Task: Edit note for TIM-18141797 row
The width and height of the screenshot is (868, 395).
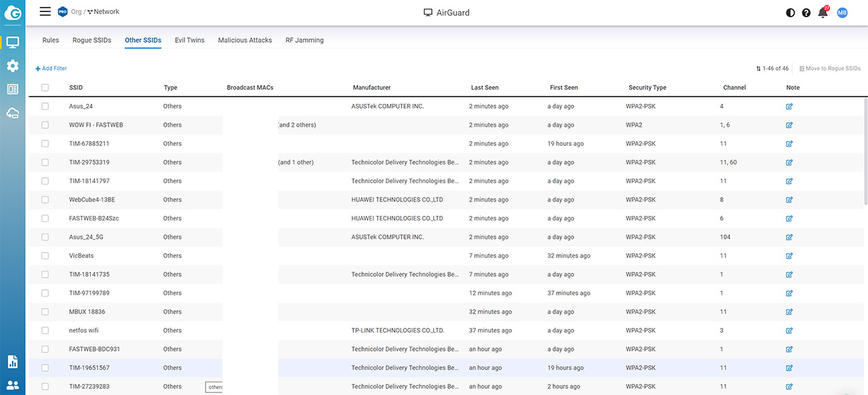Action: click(x=789, y=181)
